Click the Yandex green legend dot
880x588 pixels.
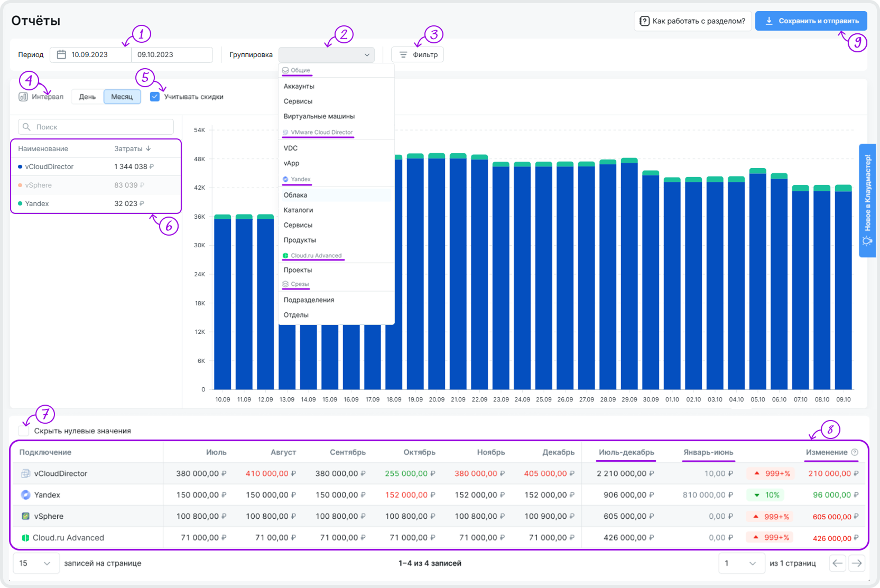(x=20, y=203)
